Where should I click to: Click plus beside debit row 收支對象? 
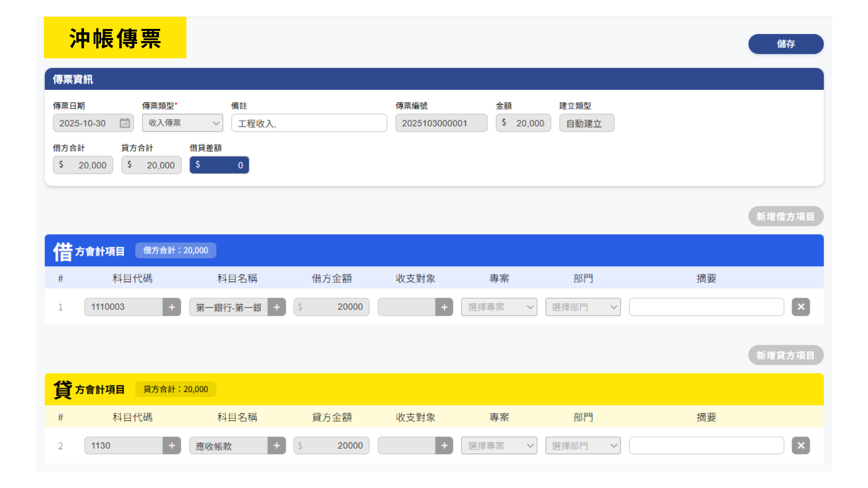(444, 307)
